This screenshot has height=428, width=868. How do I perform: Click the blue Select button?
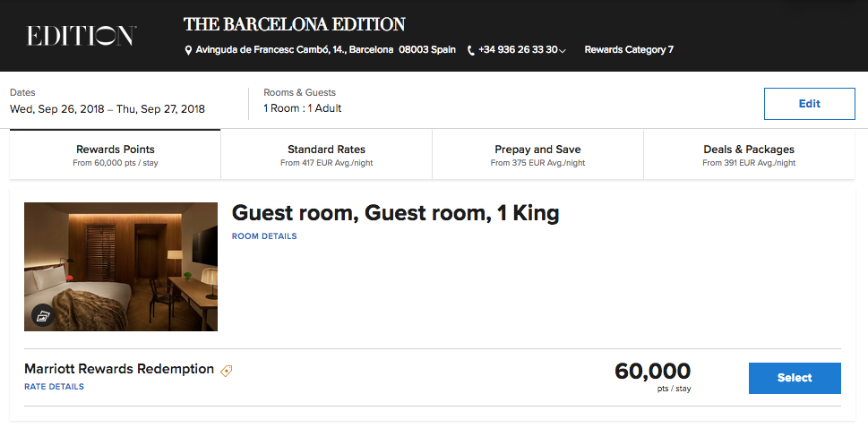(794, 378)
